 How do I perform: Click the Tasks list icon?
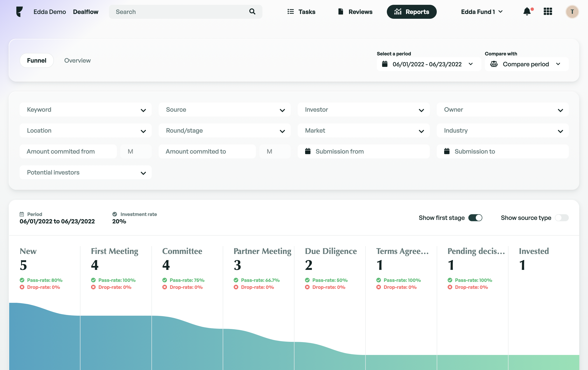(x=291, y=12)
